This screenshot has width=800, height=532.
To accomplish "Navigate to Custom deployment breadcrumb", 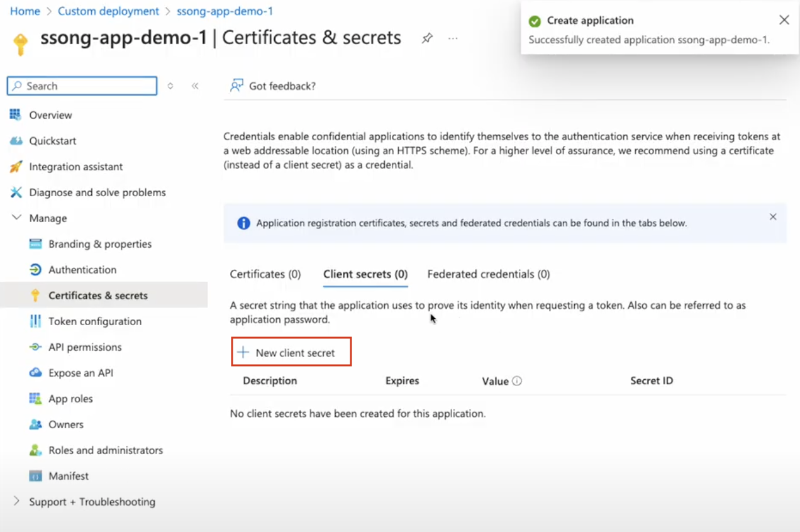I will tap(108, 11).
